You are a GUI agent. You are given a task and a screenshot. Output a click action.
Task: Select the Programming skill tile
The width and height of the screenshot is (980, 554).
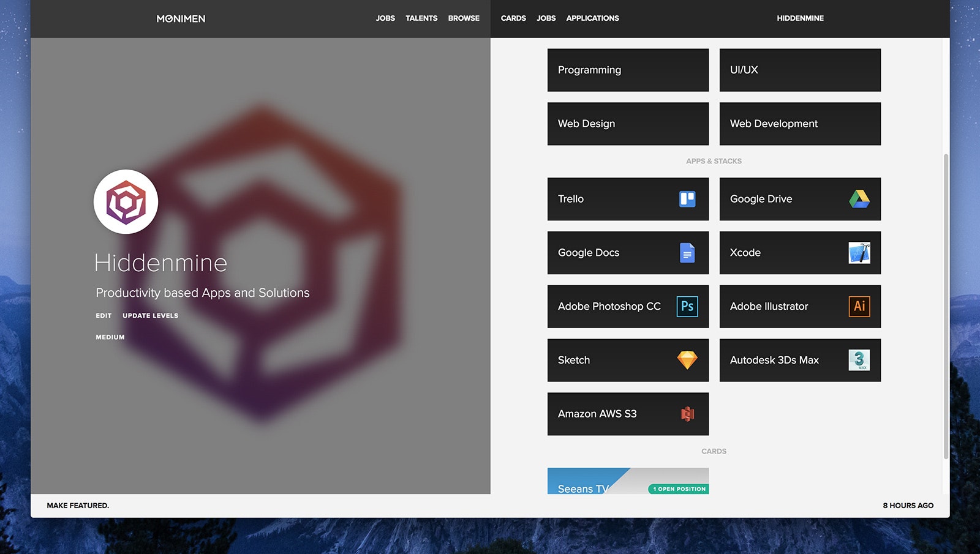tap(628, 70)
